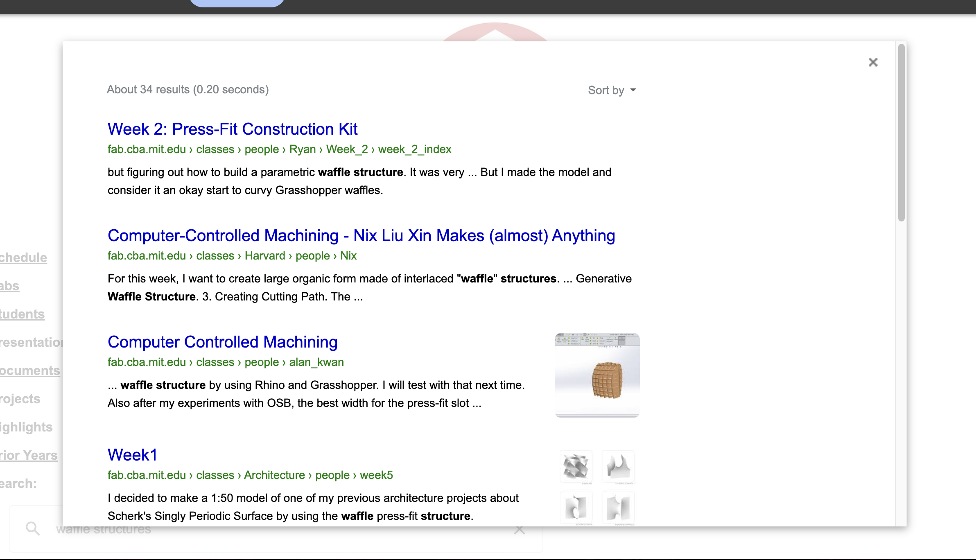Screen dimensions: 976x560
Task: Close the search results overlay
Action: tap(873, 62)
